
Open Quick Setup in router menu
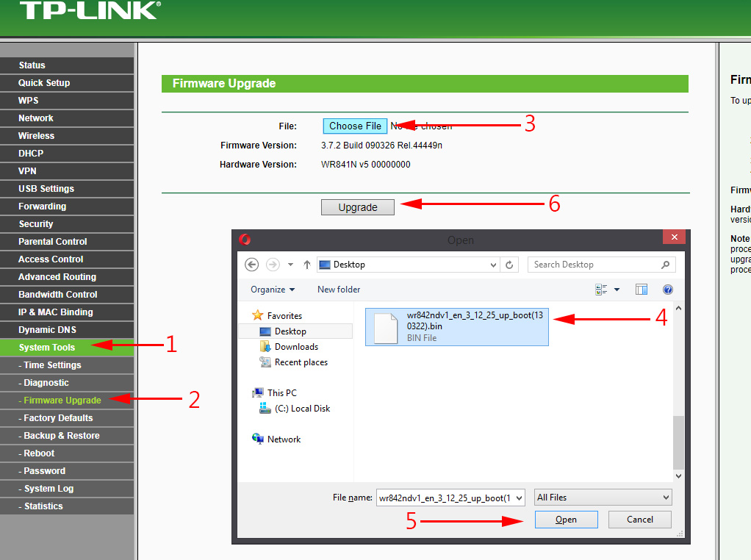pyautogui.click(x=67, y=83)
